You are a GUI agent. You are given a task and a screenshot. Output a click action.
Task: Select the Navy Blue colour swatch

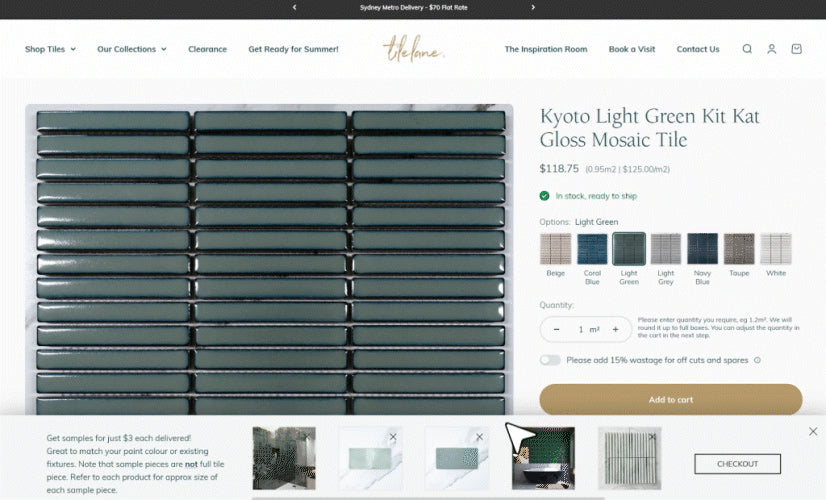(x=702, y=249)
